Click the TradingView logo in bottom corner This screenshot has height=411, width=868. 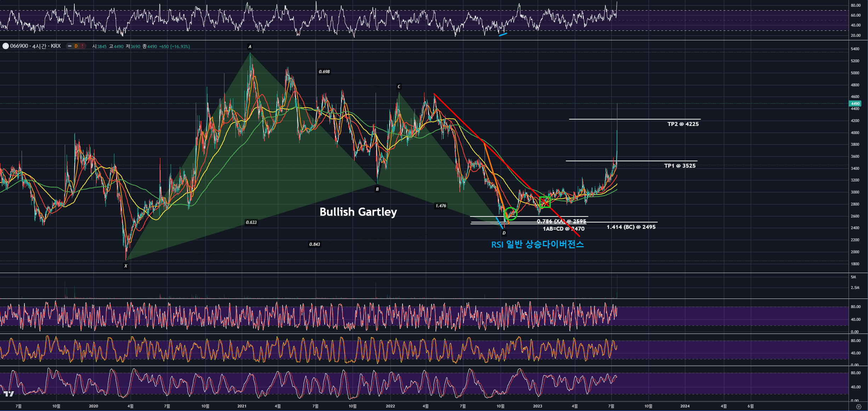[x=8, y=394]
